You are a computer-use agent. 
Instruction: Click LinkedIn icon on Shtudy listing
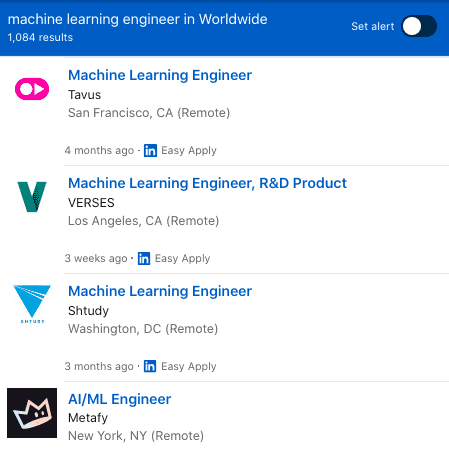click(x=150, y=366)
